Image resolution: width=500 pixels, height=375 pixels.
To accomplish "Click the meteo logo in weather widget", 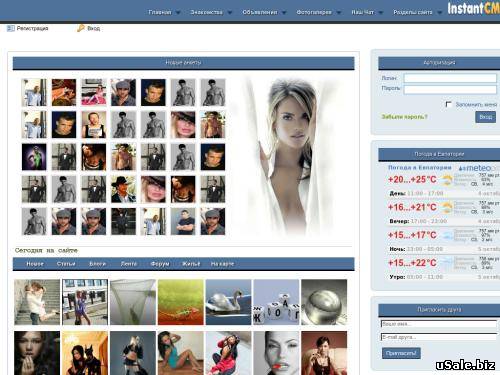I will tap(478, 168).
